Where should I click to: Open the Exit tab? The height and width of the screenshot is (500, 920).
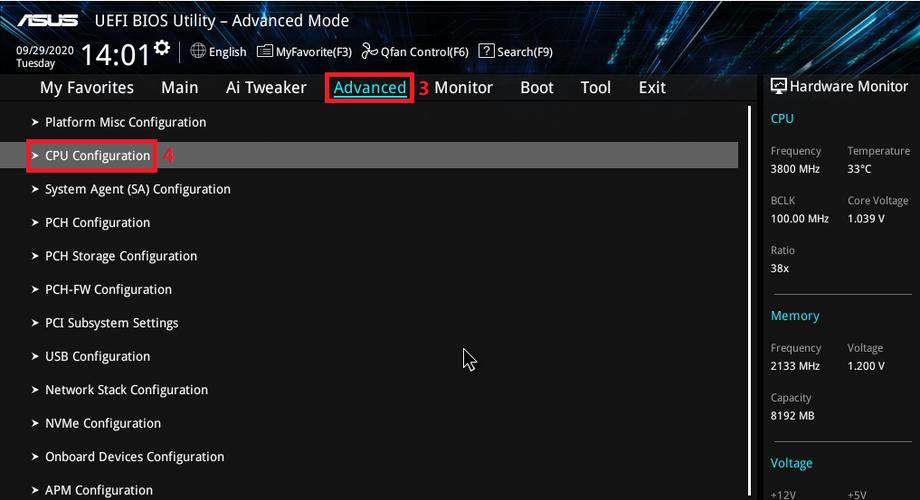pos(652,87)
